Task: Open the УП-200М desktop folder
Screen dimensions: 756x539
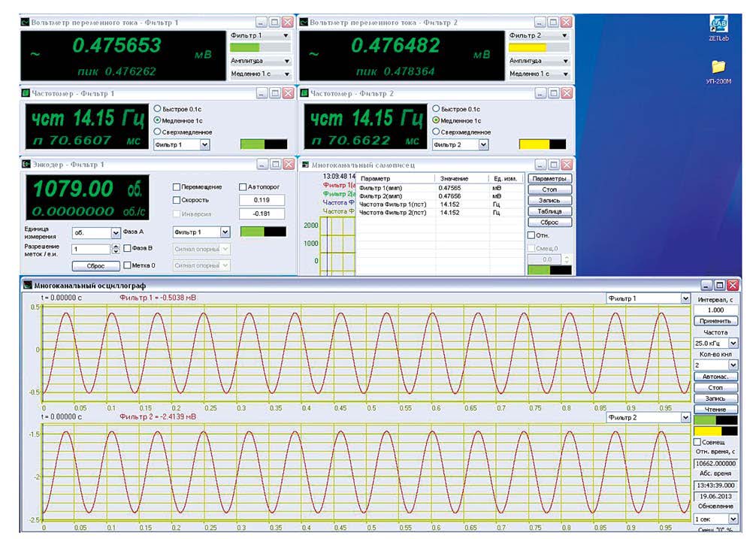Action: [x=718, y=71]
